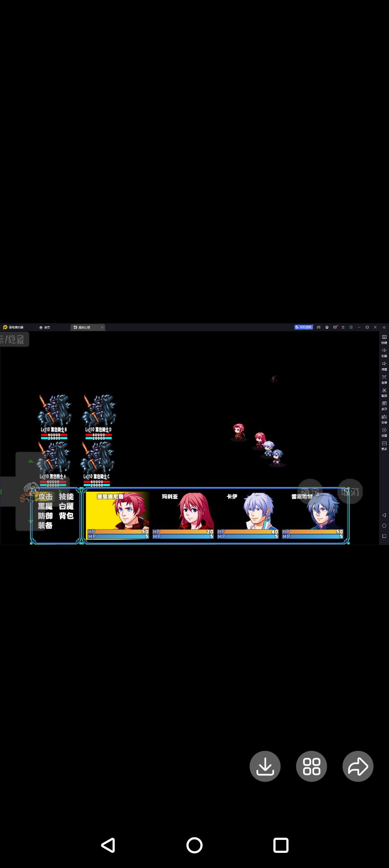Tap Android back navigation button
389x868 pixels.
coord(108,845)
